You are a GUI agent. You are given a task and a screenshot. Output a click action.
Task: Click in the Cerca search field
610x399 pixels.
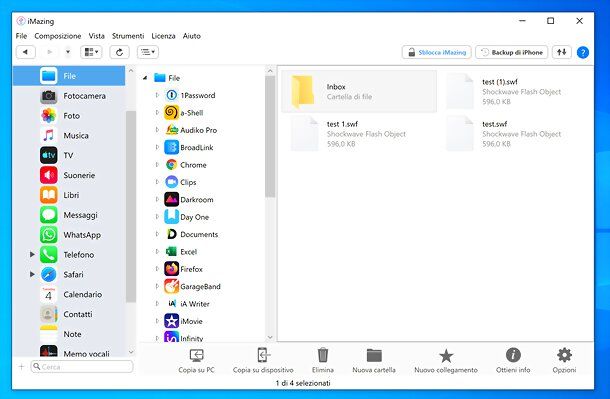click(82, 366)
